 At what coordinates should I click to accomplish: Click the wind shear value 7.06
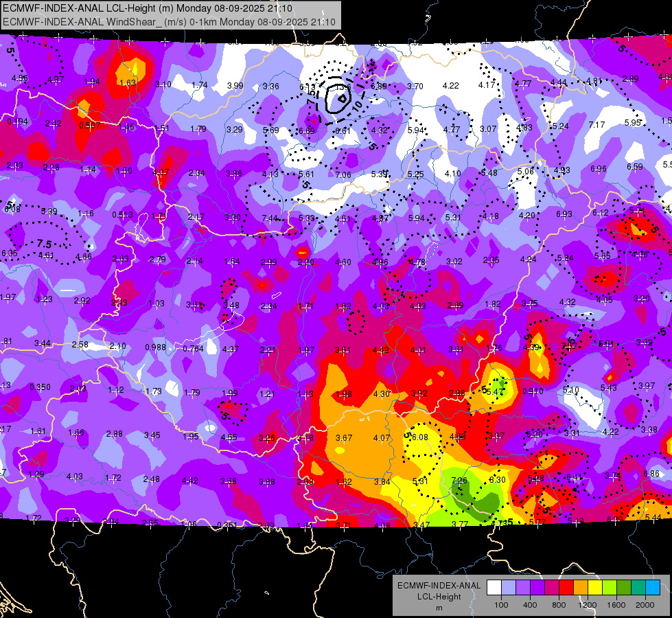click(x=343, y=175)
